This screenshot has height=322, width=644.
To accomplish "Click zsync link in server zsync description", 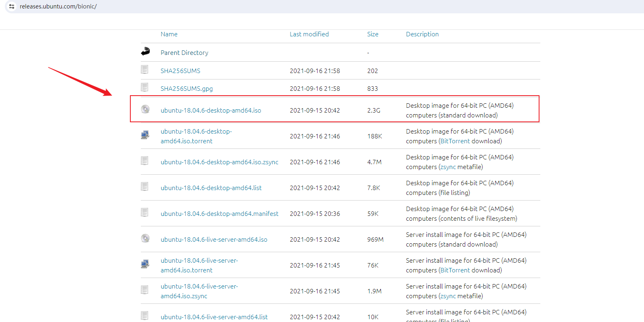I will (x=448, y=296).
